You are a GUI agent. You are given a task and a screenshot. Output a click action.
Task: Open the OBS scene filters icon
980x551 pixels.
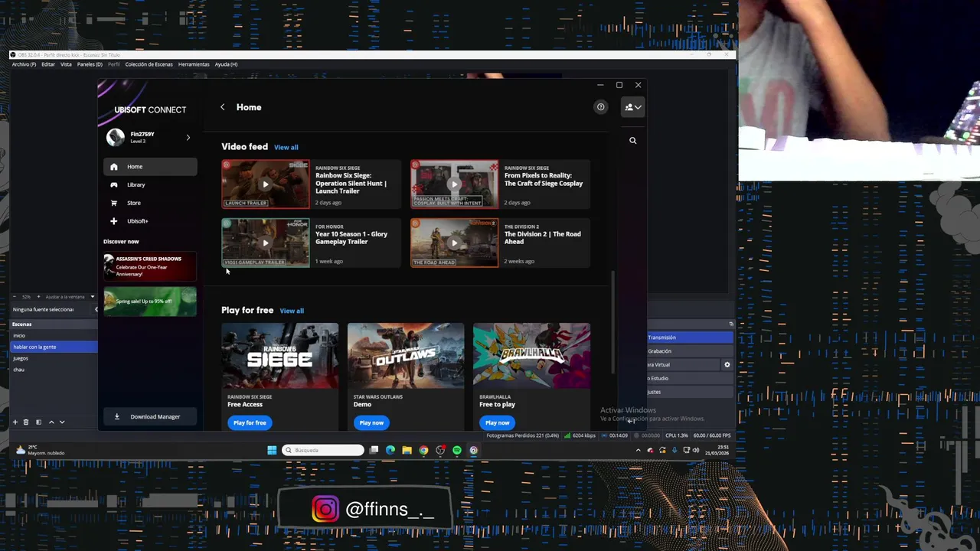tap(38, 422)
